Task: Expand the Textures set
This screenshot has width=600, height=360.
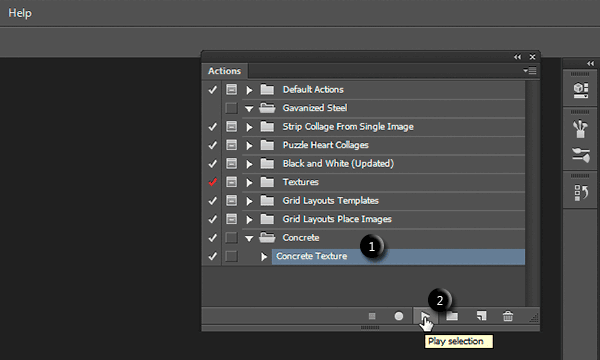Action: [x=249, y=182]
